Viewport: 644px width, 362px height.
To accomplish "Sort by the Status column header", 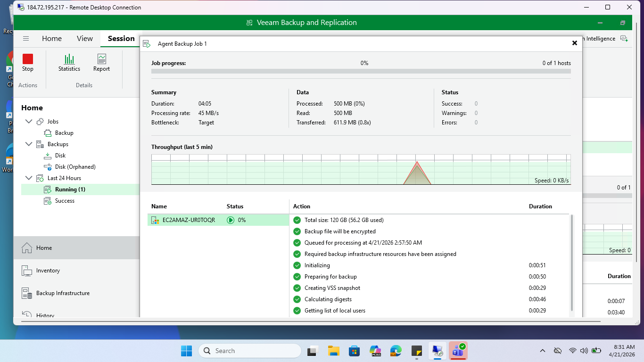I will (x=235, y=206).
